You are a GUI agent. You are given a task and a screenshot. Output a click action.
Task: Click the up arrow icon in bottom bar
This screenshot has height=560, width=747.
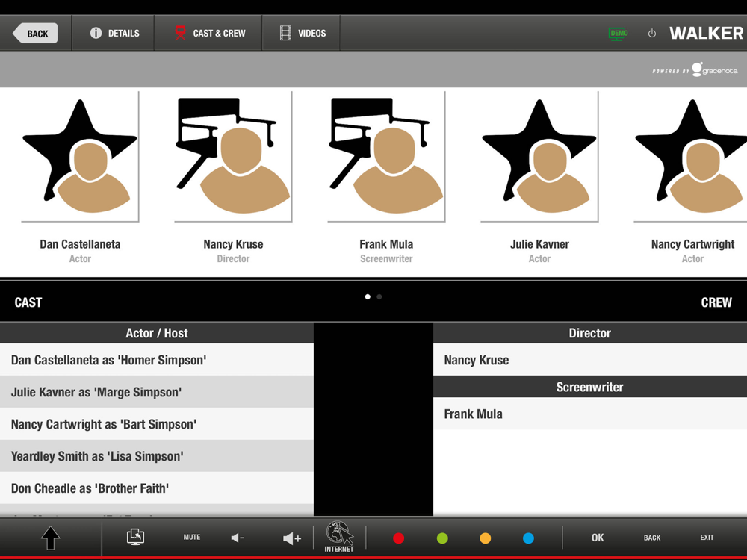[x=51, y=538]
